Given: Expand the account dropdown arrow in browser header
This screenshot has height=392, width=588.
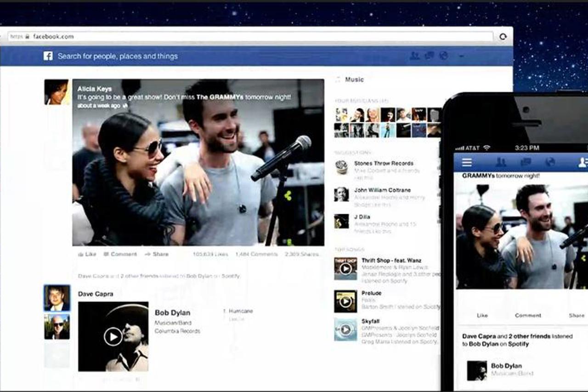Looking at the screenshot, I should click(461, 56).
